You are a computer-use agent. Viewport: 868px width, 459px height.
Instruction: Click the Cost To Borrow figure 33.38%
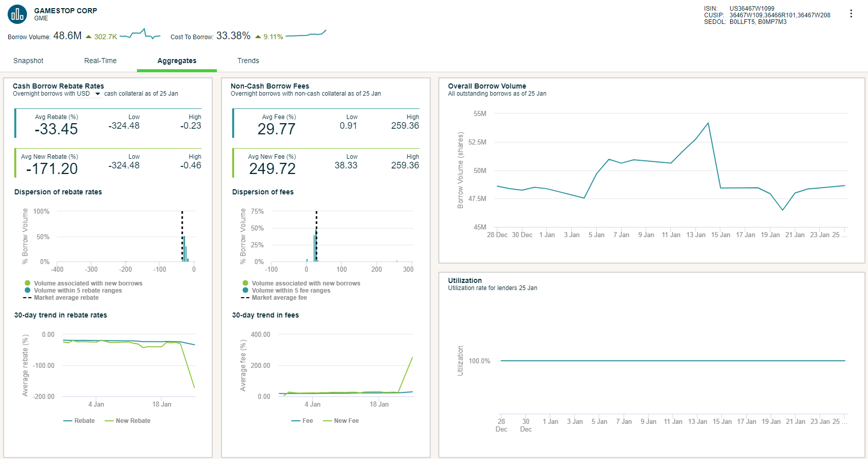coord(233,36)
